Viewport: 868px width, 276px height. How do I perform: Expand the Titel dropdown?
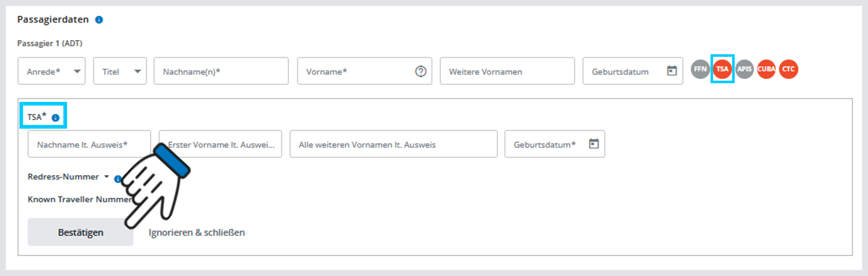[x=120, y=71]
